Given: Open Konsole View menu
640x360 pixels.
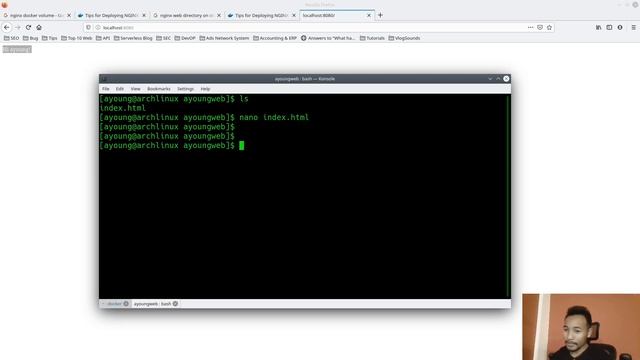Looking at the screenshot, I should point(136,89).
